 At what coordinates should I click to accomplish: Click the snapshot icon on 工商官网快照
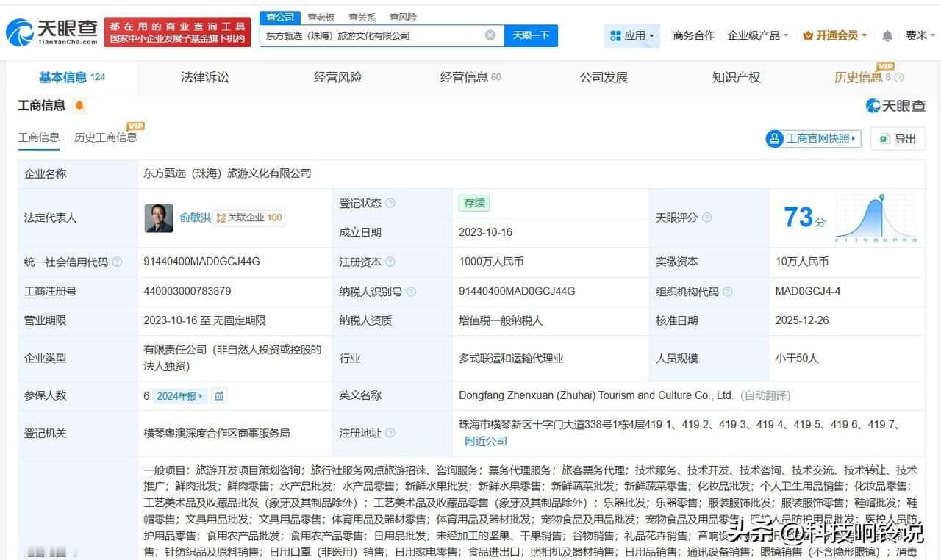775,138
